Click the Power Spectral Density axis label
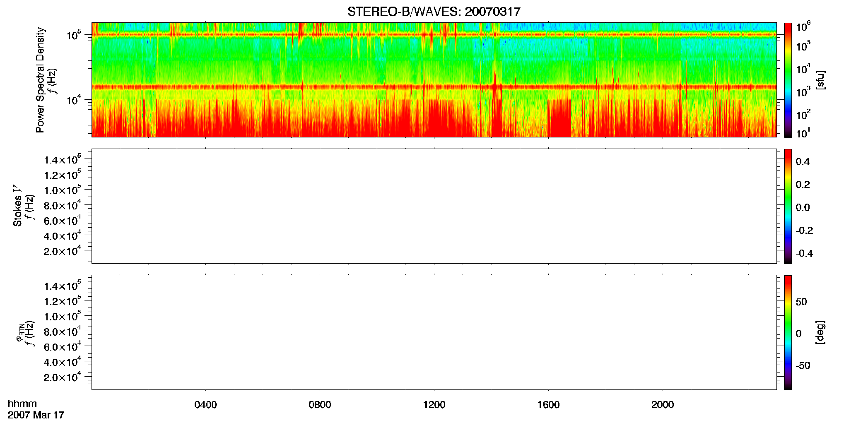This screenshot has width=868, height=447. 40,80
